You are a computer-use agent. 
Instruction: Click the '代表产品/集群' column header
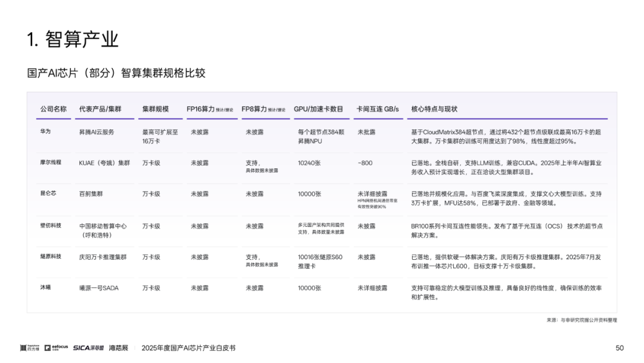(100, 109)
